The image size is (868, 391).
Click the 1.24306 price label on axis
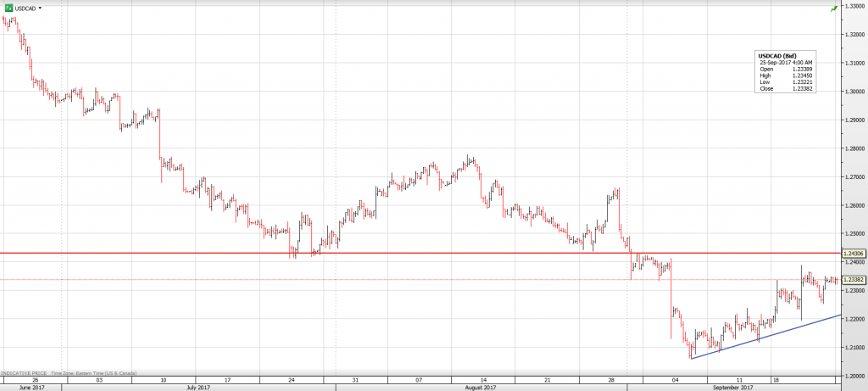click(x=854, y=253)
